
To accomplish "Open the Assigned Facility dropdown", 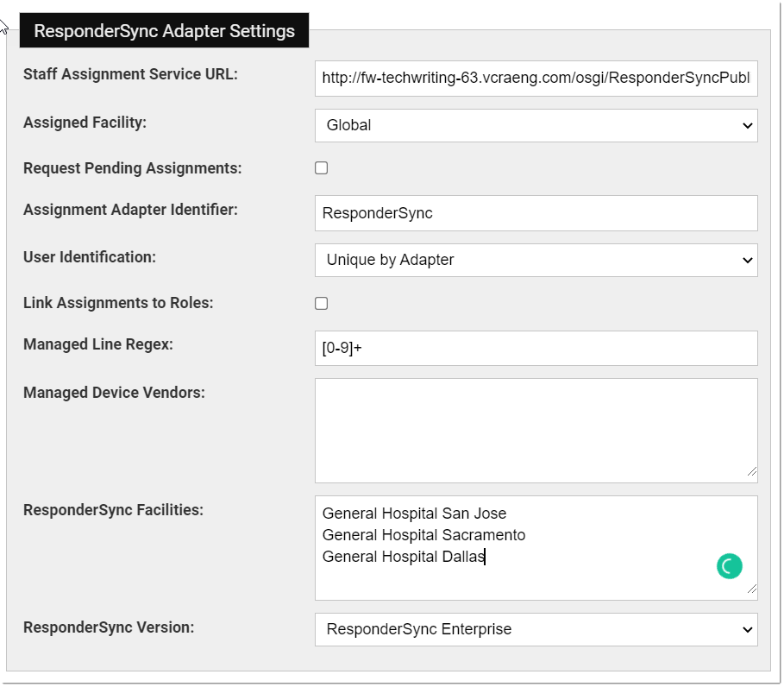I will 536,125.
